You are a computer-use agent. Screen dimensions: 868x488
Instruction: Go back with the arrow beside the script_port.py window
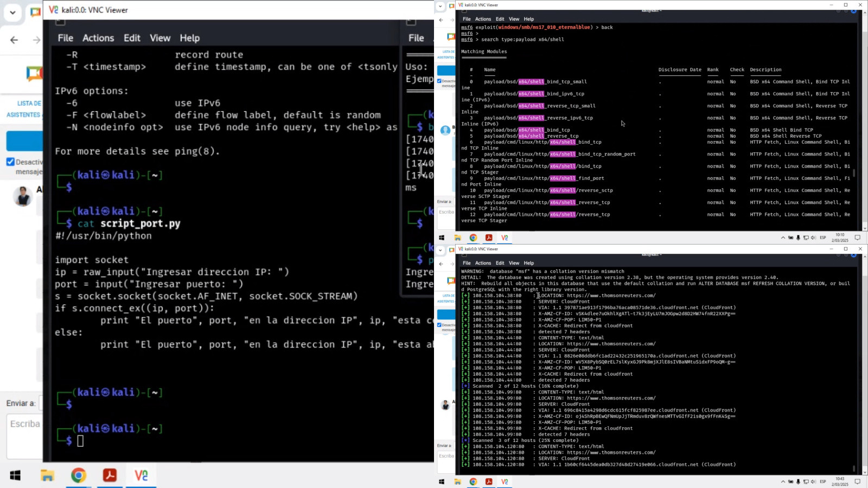pos(14,40)
